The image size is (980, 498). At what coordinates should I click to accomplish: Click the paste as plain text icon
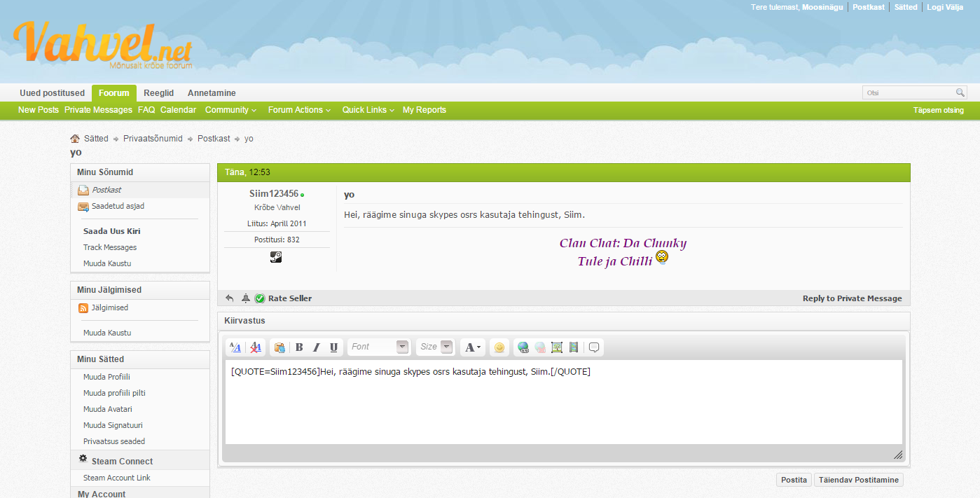pyautogui.click(x=279, y=347)
